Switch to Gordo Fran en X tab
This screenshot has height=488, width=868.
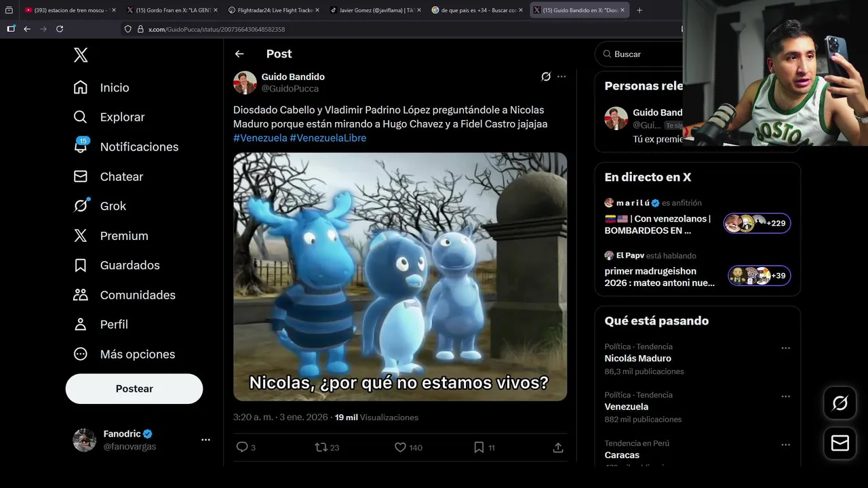click(x=172, y=10)
